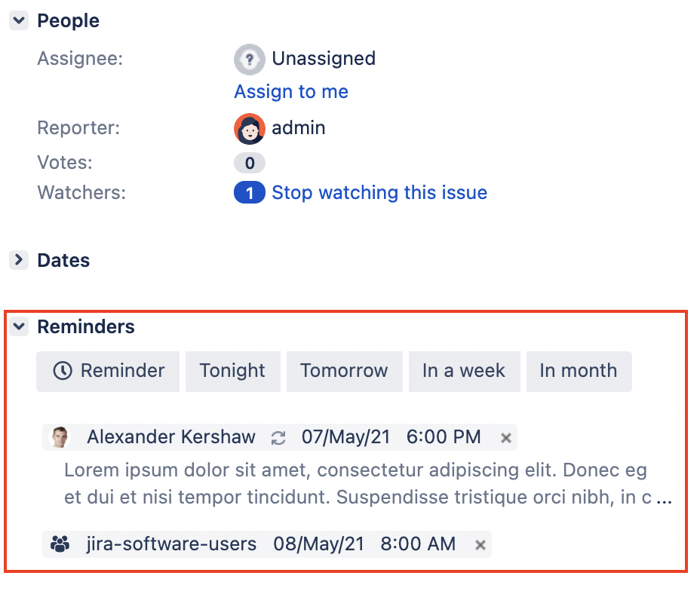Click the Unassigned avatar icon
Viewport: 700px width, 591px height.
(x=249, y=59)
